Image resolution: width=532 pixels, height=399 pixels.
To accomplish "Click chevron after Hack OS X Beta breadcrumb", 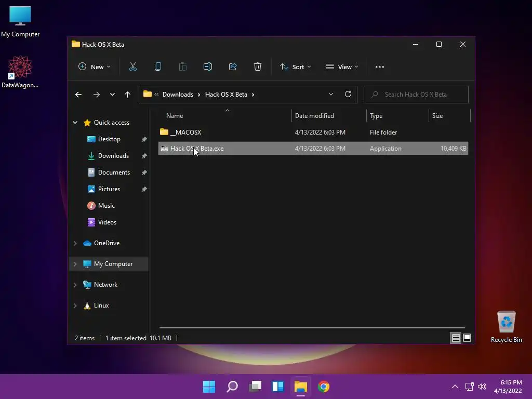I will click(x=253, y=95).
